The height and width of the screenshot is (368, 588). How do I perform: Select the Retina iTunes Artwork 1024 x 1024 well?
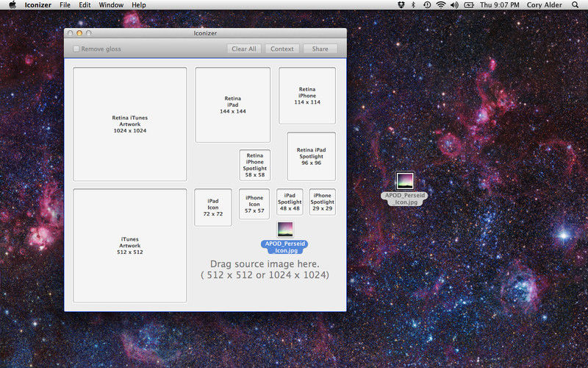130,124
